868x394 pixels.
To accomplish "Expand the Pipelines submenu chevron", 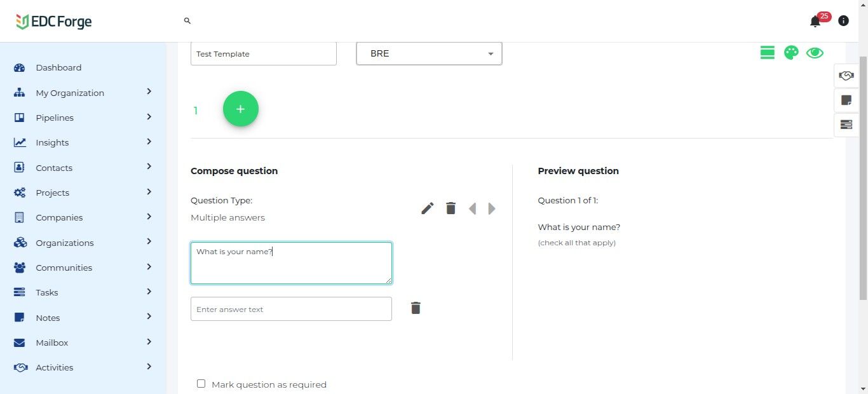I will [149, 117].
